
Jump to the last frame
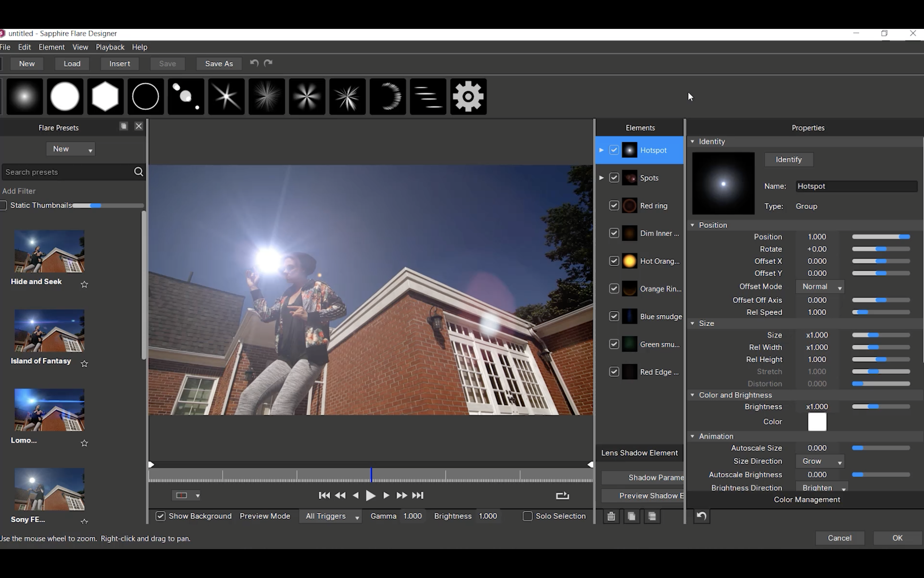[418, 495]
